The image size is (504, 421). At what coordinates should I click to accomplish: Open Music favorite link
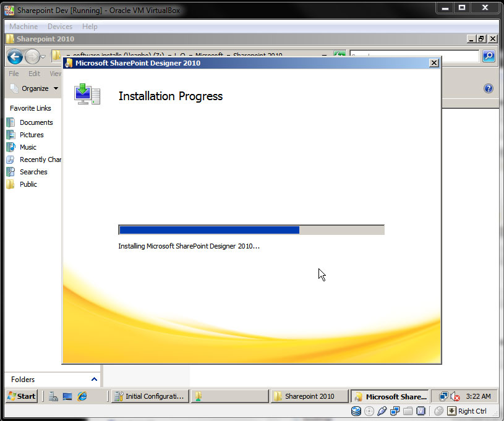[28, 147]
